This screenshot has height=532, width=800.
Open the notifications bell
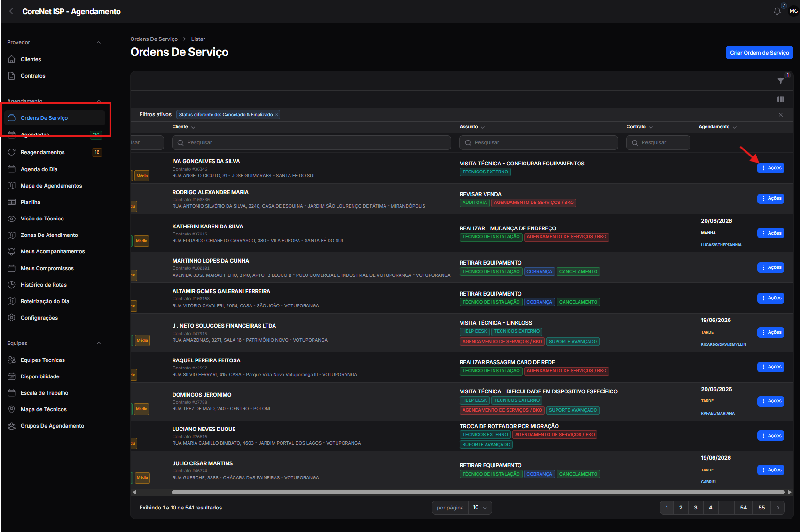(x=777, y=11)
